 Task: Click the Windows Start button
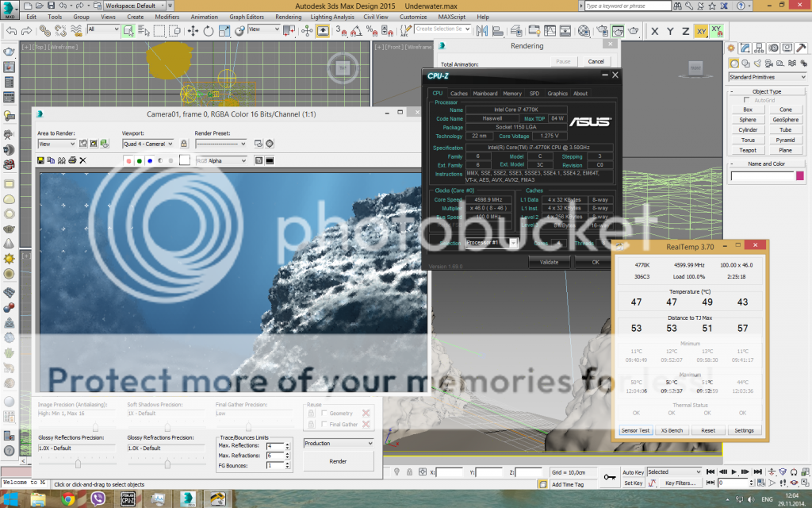(10, 499)
